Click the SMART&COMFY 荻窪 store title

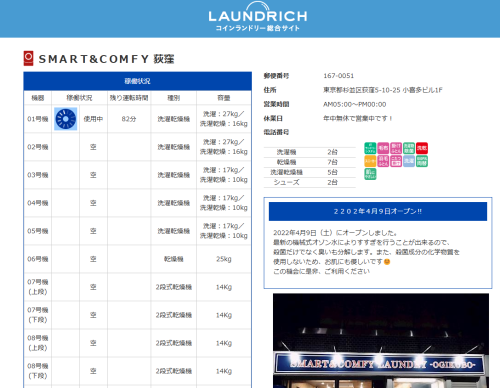coord(106,59)
